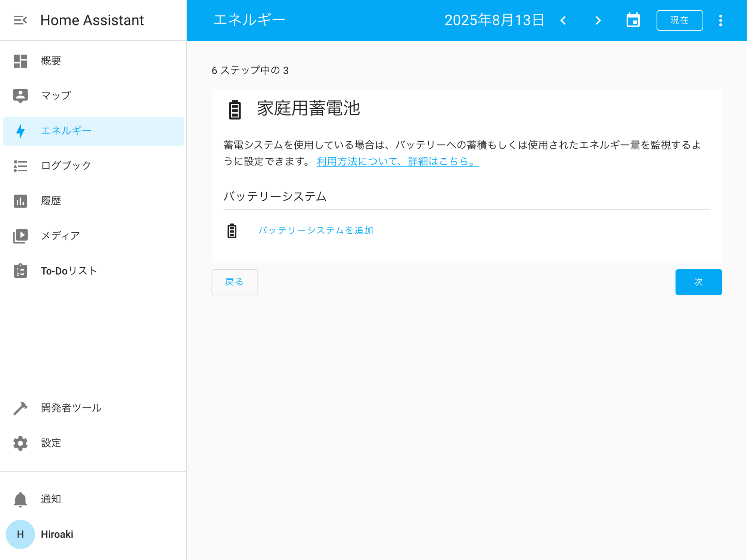The height and width of the screenshot is (560, 747).
Task: Open the calendar date picker icon
Action: point(633,20)
